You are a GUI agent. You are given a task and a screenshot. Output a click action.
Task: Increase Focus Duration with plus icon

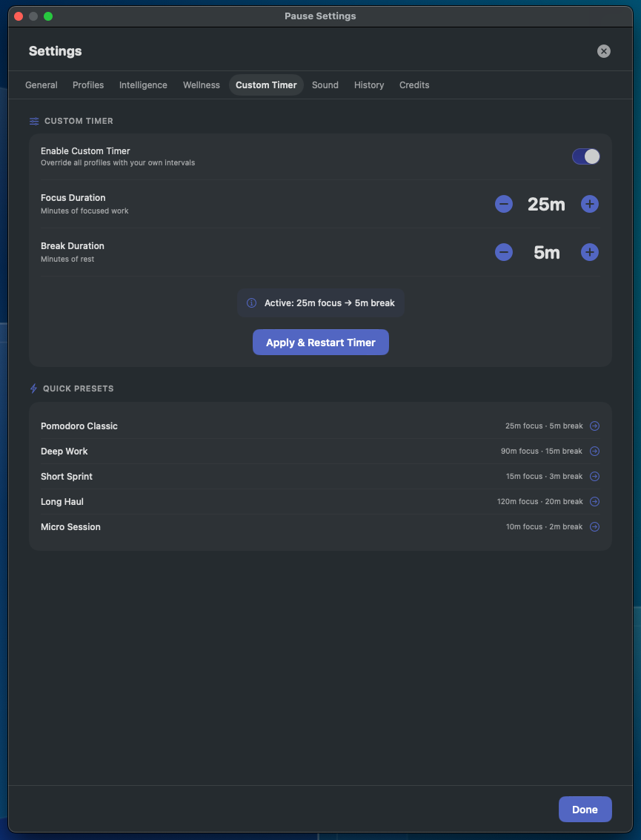click(590, 204)
